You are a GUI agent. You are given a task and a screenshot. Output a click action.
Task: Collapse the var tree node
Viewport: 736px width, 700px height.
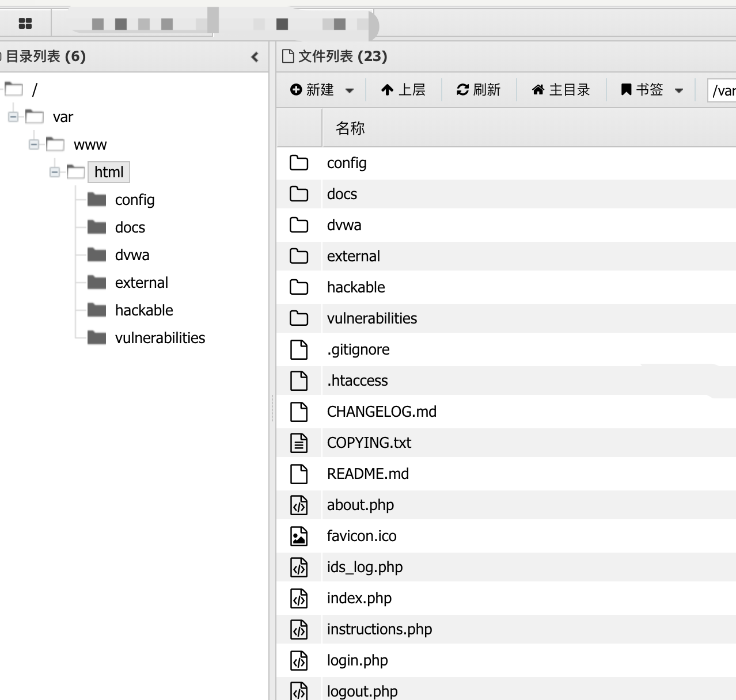tap(13, 117)
